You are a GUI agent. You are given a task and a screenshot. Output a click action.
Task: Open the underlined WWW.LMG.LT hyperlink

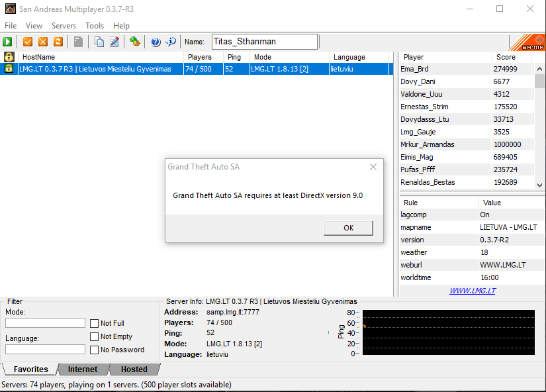473,291
